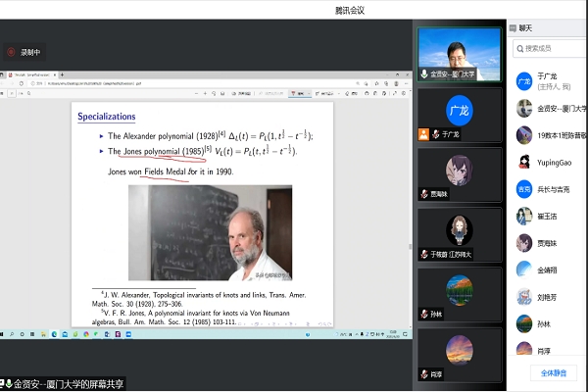Toggle the microphone icon on 贾海昧's video tile

point(424,194)
